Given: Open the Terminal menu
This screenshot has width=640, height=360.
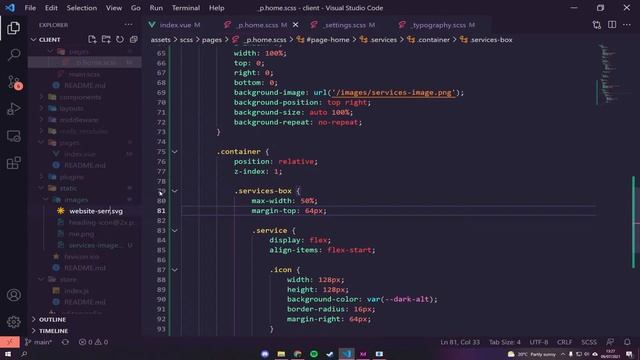Looking at the screenshot, I should click(186, 8).
